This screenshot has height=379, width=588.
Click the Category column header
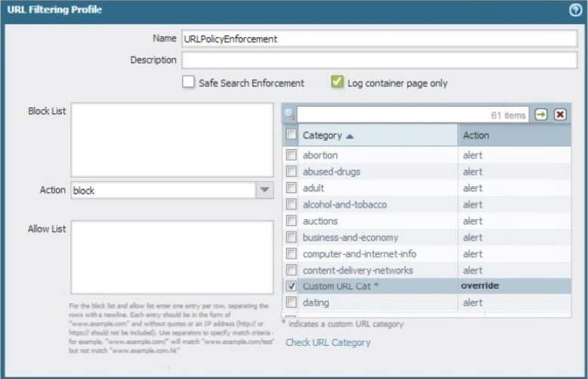coord(377,135)
